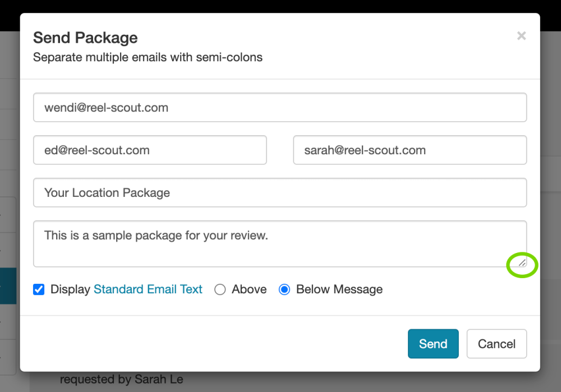Click the 'Send Package' dialog title
The height and width of the screenshot is (392, 561).
click(85, 38)
